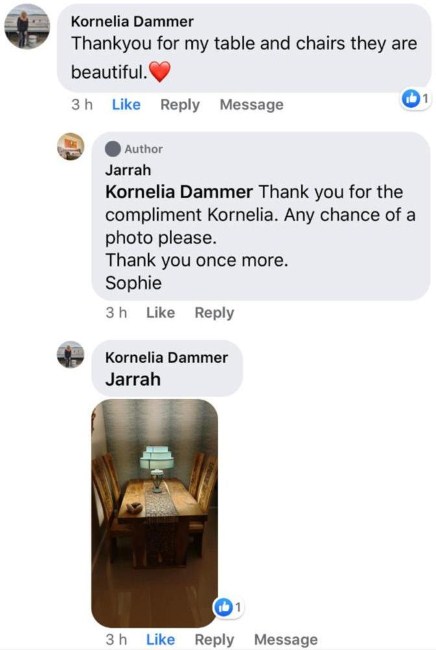
Task: Open the dining table photo thumbnail
Action: tap(155, 513)
